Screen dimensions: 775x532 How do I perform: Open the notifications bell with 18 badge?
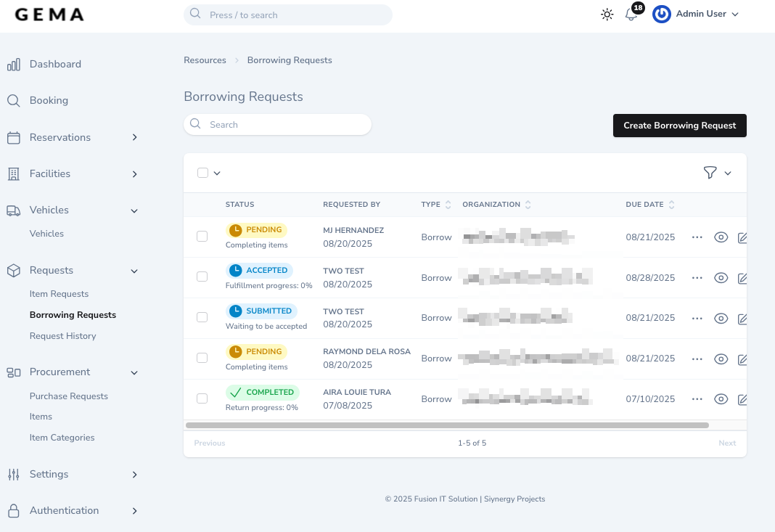tap(631, 15)
